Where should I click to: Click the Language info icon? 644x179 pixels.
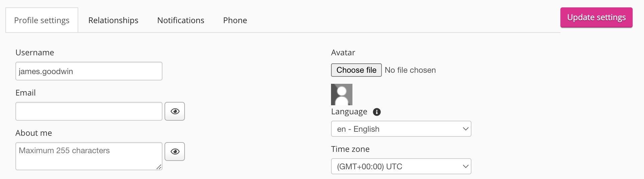(x=377, y=112)
